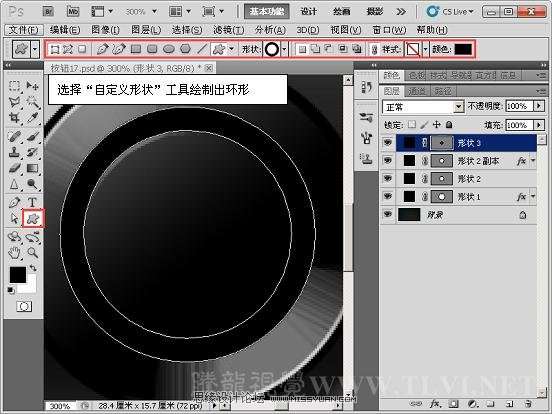
Task: Open the opacity slider arrow
Action: click(539, 106)
